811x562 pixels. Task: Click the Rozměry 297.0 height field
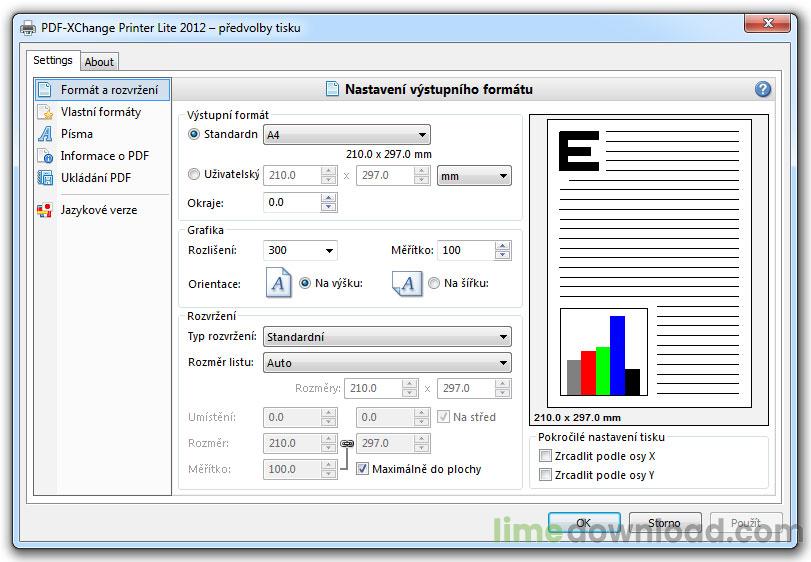466,388
